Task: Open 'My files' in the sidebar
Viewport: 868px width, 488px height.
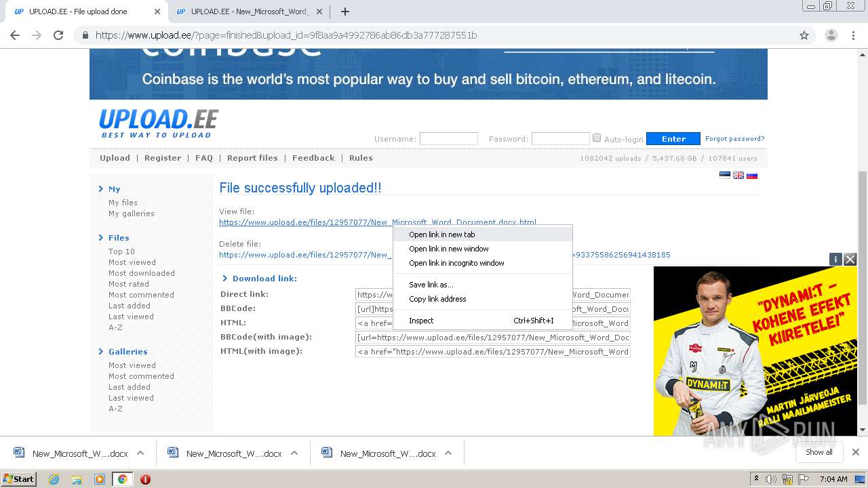Action: [123, 203]
